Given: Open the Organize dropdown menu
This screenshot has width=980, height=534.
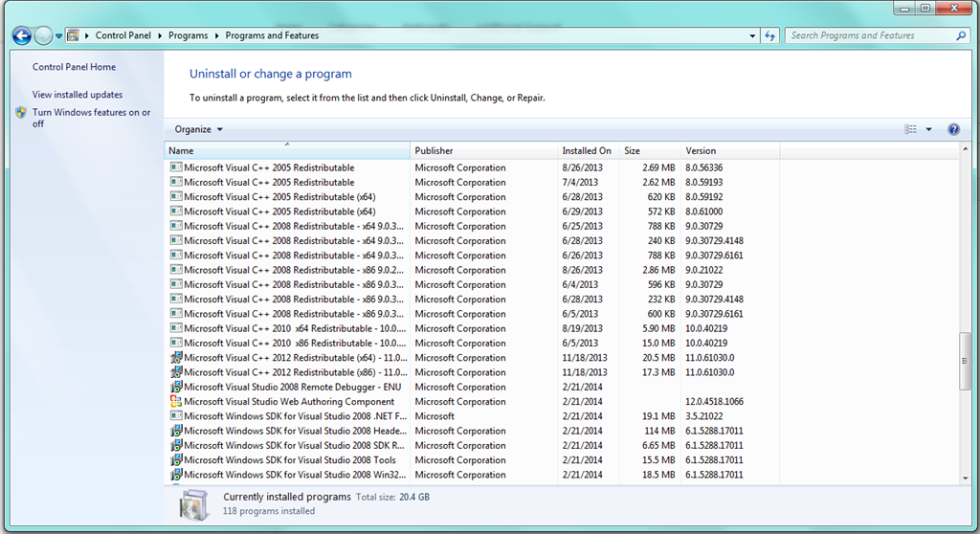Looking at the screenshot, I should pos(198,129).
